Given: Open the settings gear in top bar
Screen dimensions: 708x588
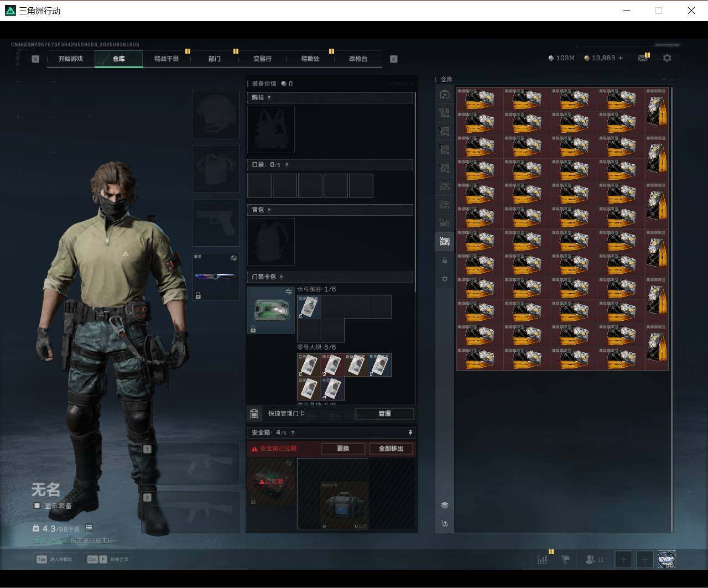Looking at the screenshot, I should point(667,58).
